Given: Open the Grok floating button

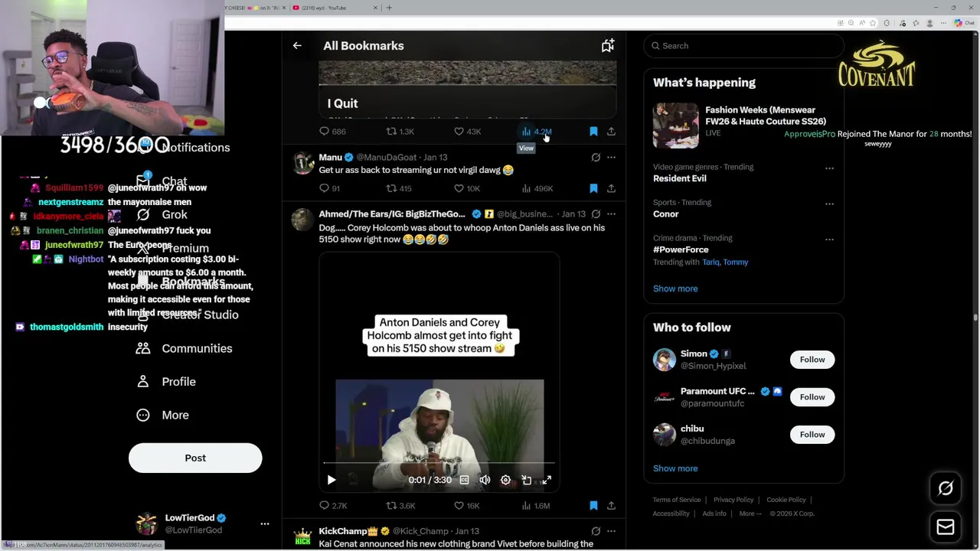Looking at the screenshot, I should tap(946, 488).
